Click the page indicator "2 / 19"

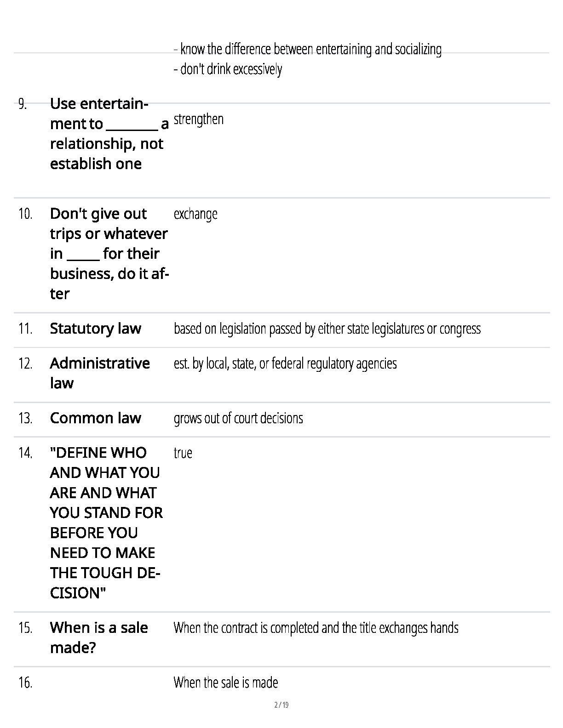(x=281, y=705)
